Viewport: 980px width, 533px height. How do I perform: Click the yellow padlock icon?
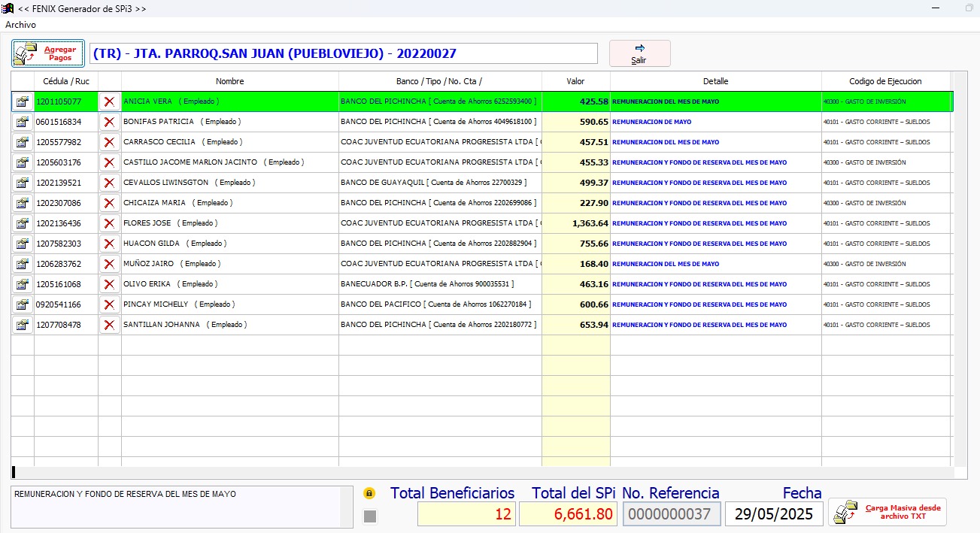click(369, 494)
